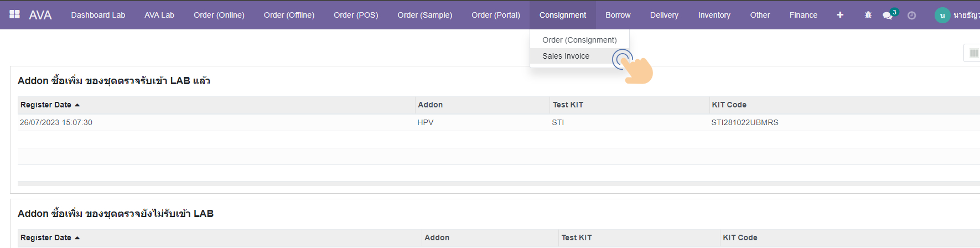Screen dimensions: 980x248
Task: Click the AVA brand title
Action: point(40,15)
